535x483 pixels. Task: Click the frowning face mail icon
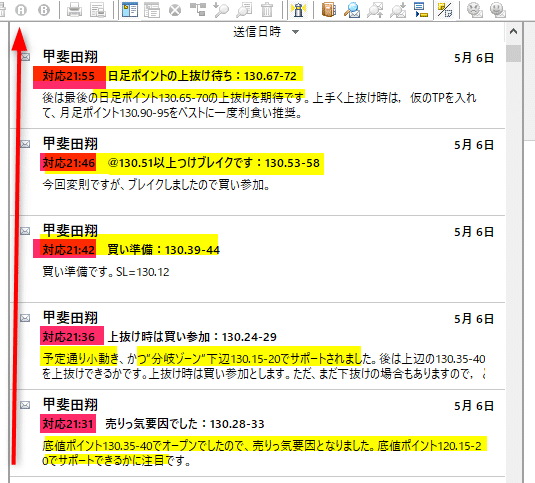tap(474, 10)
